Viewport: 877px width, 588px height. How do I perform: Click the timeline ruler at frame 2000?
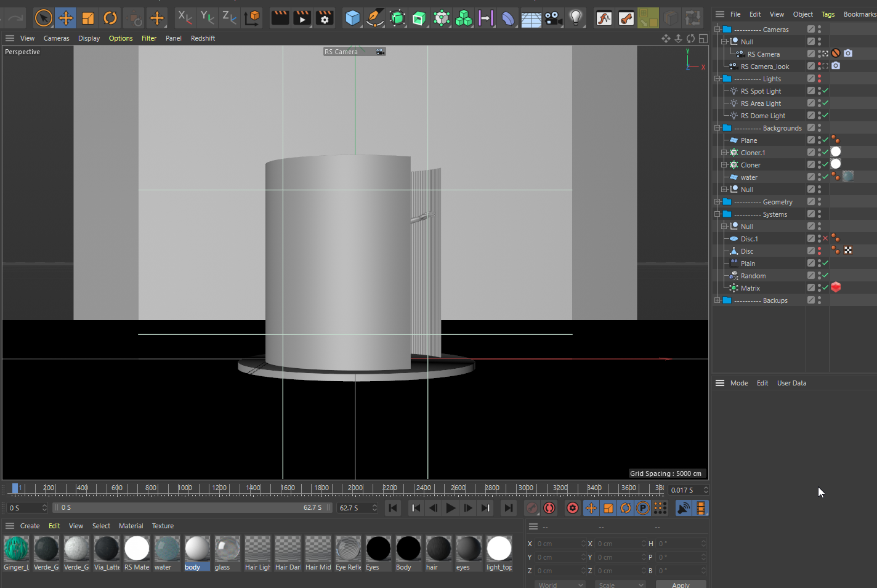point(355,488)
